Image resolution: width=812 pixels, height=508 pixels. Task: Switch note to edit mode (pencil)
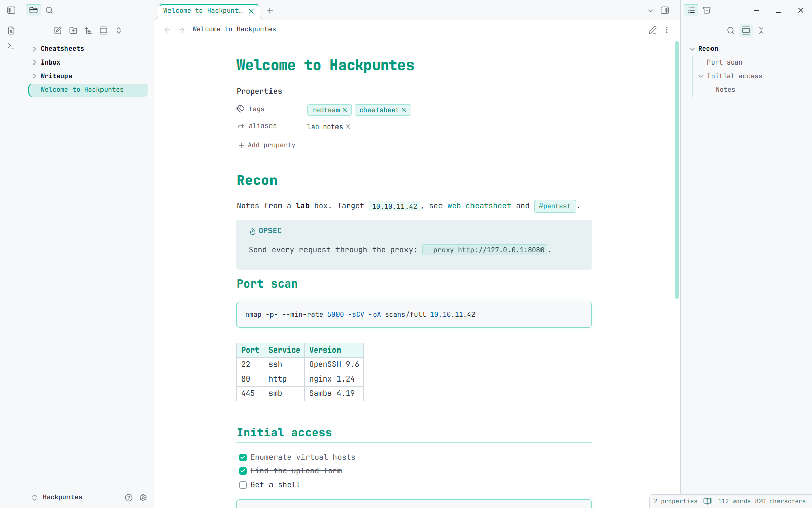653,30
